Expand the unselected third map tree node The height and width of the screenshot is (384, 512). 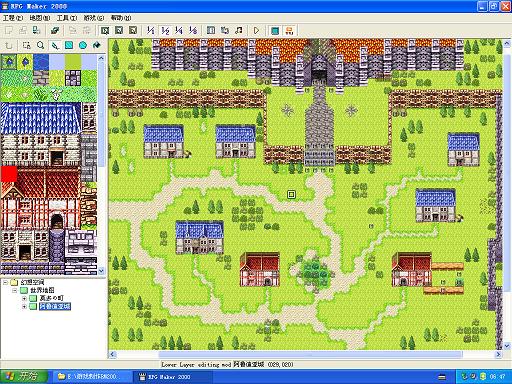coord(24,298)
